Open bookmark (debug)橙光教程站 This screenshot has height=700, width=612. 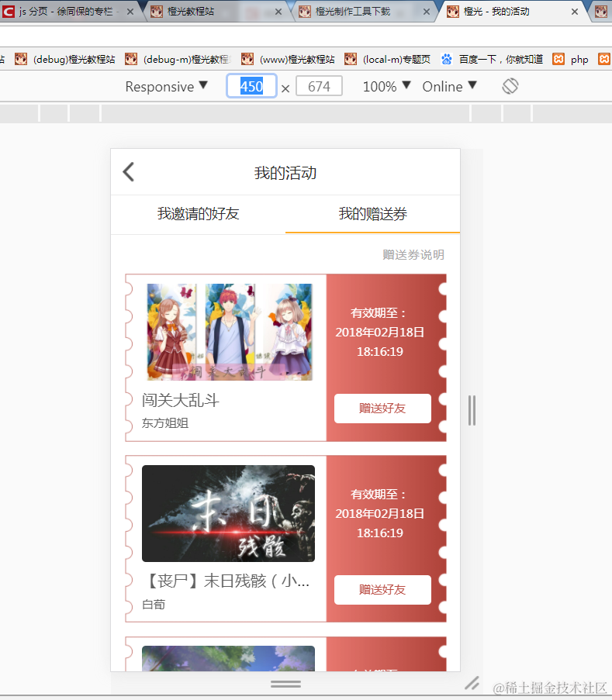coord(65,59)
